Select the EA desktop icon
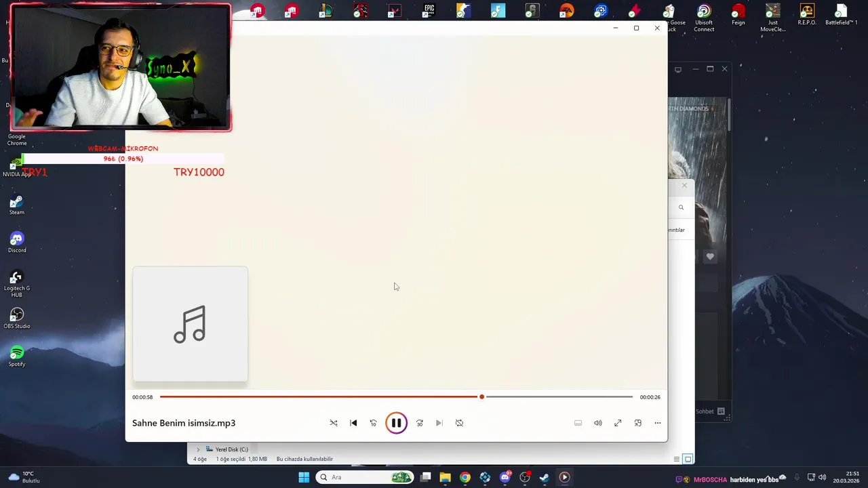 pyautogui.click(x=566, y=10)
